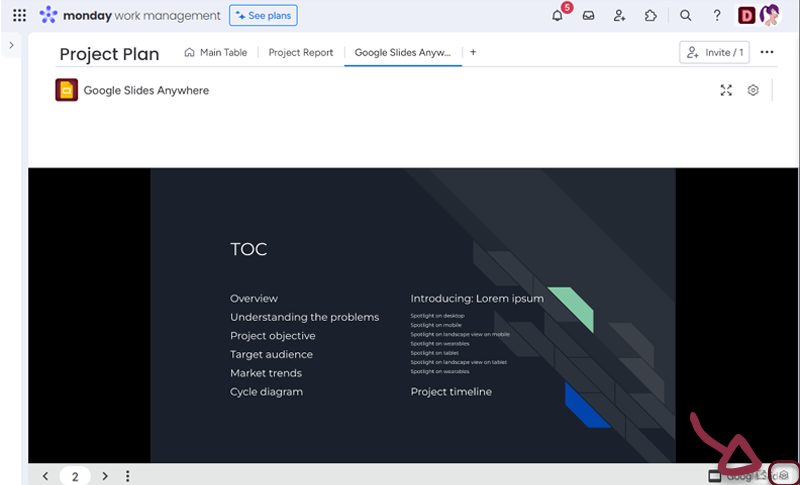Open the notifications bell
Screen dimensions: 800x485
558,16
